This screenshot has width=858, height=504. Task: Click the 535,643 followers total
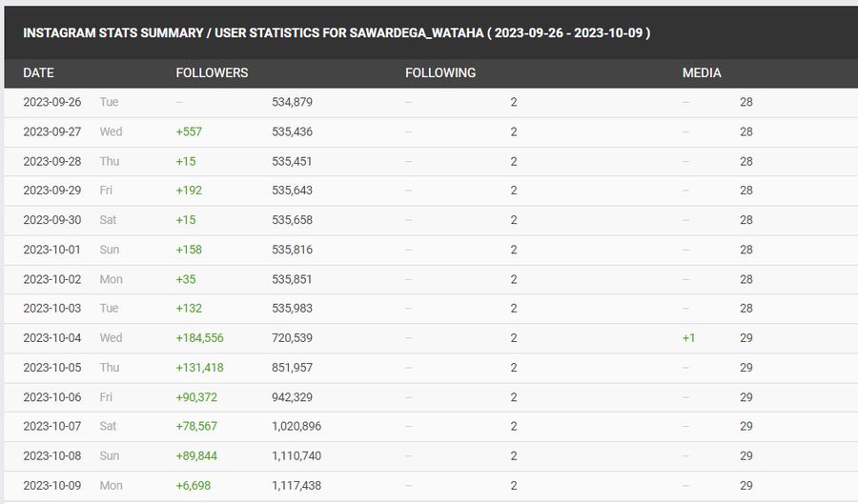coord(293,191)
